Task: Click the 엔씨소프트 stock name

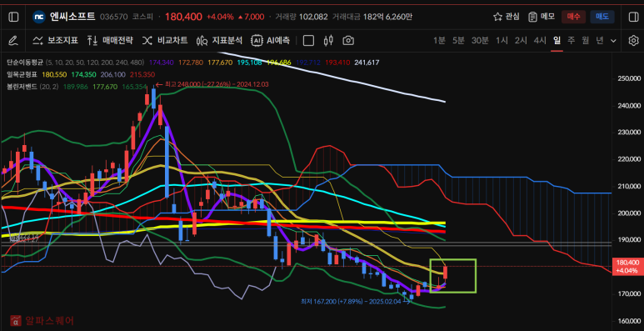Action: 72,17
